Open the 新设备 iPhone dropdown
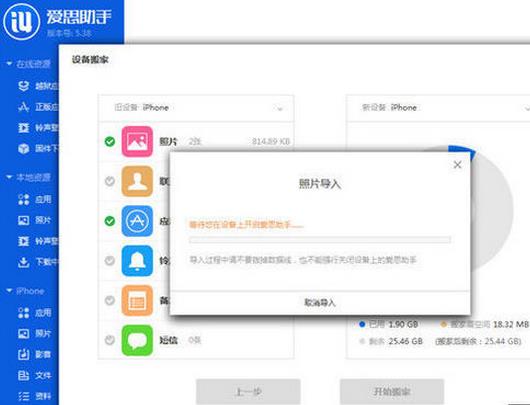Viewport: 530px width, 405px height. coord(438,108)
